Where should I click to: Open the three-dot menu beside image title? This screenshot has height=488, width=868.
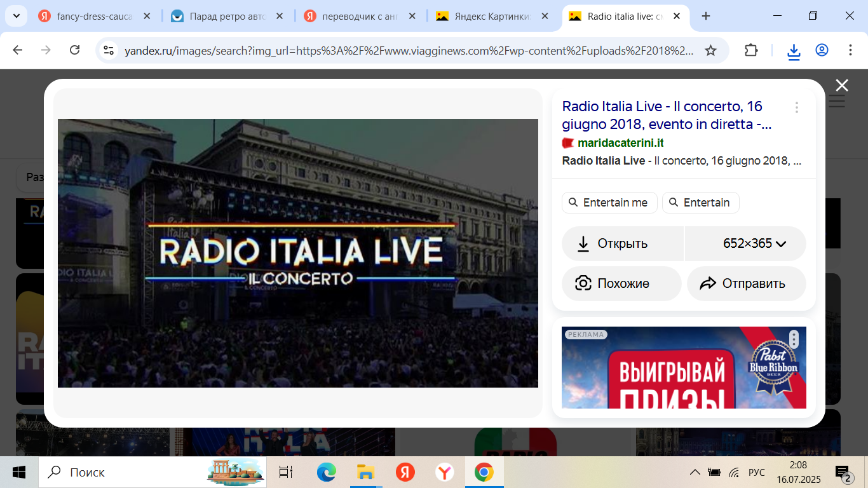point(796,107)
